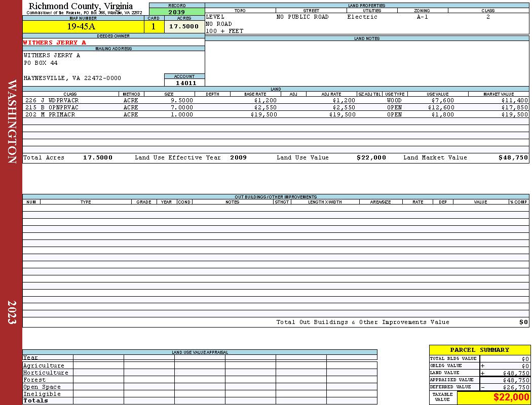Screen dimensions: 532x405
Task: Click the LEVEL topo value
Action: point(215,17)
